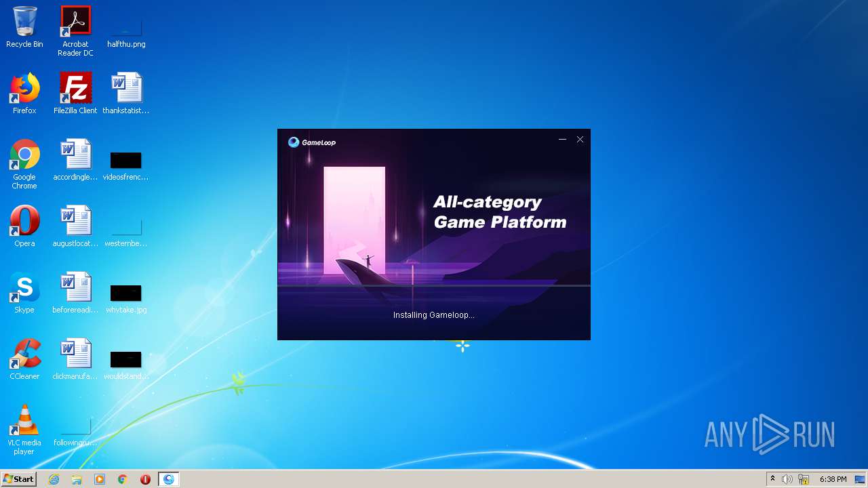Viewport: 868px width, 488px height.
Task: Select the clickmanufa Word document
Action: tap(75, 359)
